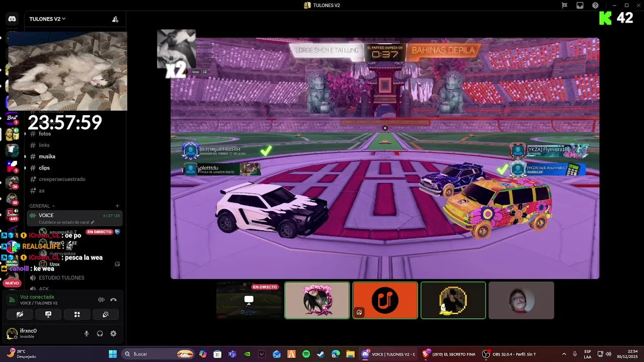
Task: Open the Windows Start menu
Action: click(113, 354)
